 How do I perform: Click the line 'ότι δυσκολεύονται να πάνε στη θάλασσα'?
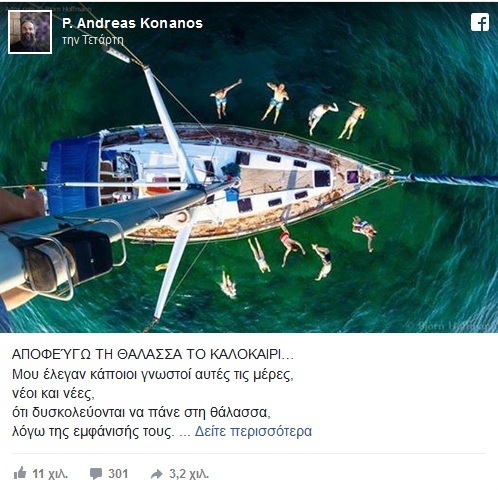(141, 413)
